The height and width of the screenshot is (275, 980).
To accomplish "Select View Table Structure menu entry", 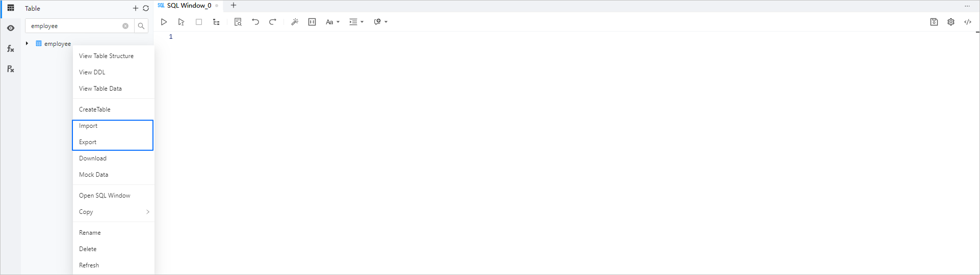I will pos(106,56).
